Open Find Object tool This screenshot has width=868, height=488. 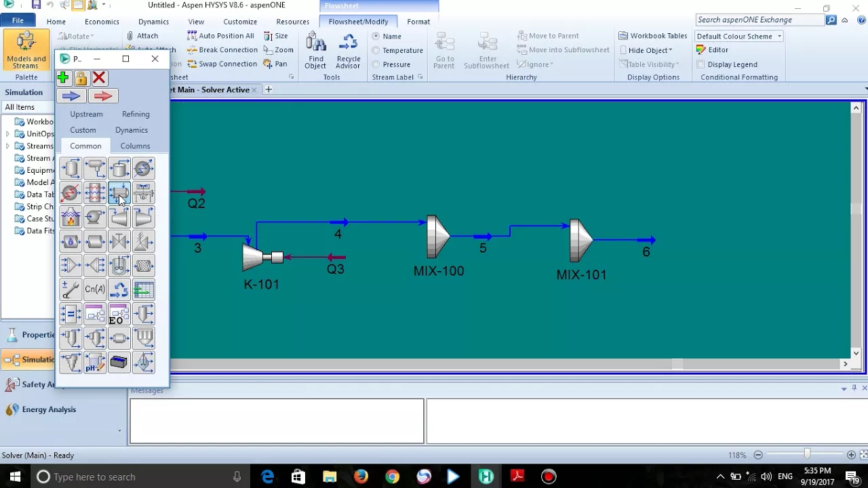tap(315, 51)
